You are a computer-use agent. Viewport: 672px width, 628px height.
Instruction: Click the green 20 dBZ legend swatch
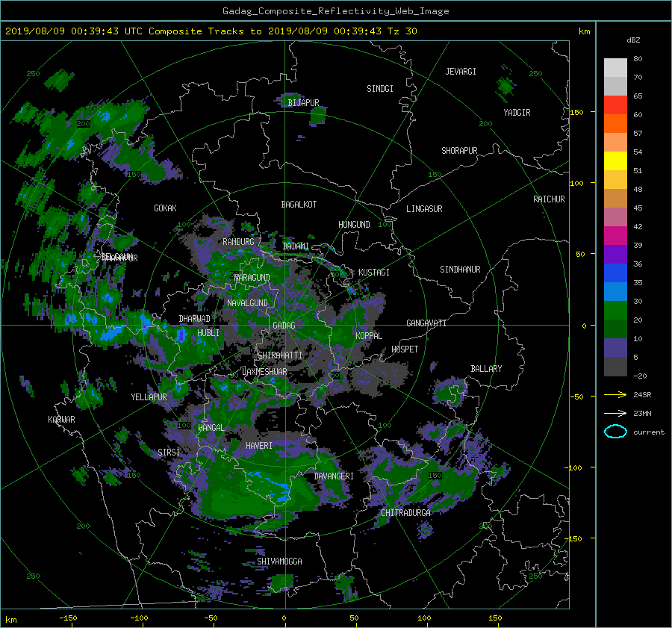click(x=615, y=329)
